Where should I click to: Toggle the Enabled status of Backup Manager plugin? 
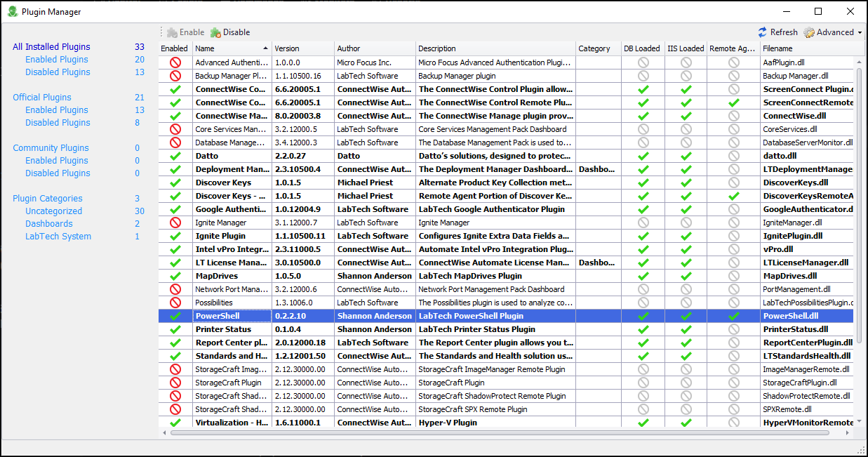click(x=175, y=76)
